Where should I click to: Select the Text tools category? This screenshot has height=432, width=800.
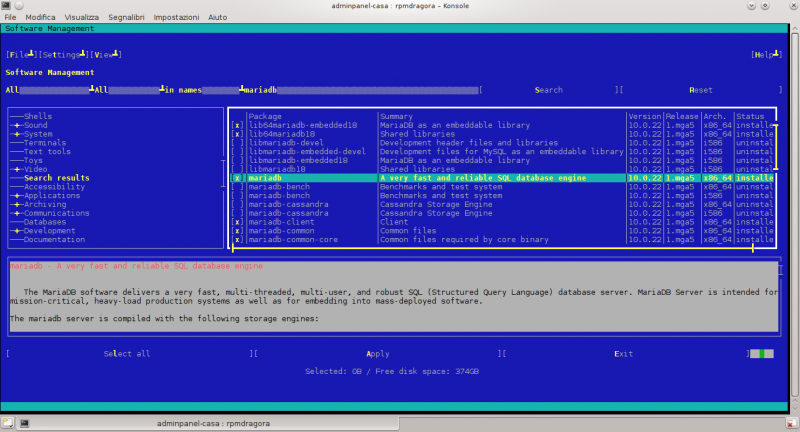coord(47,151)
